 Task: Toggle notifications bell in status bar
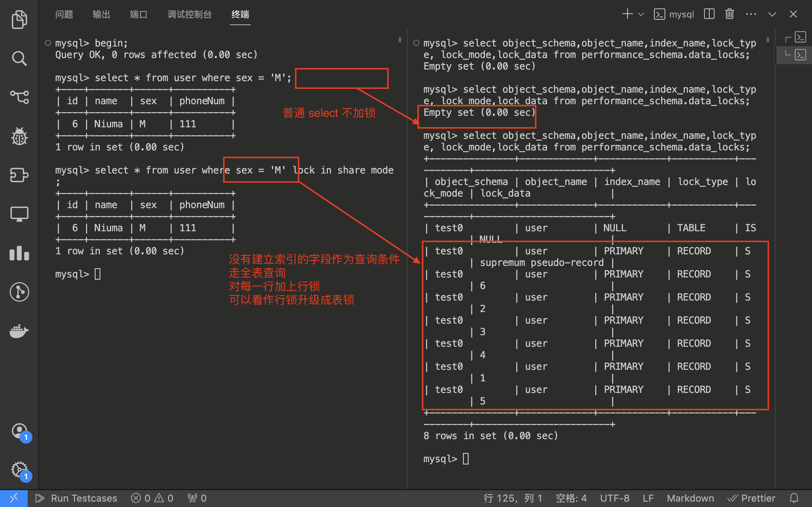click(x=794, y=498)
